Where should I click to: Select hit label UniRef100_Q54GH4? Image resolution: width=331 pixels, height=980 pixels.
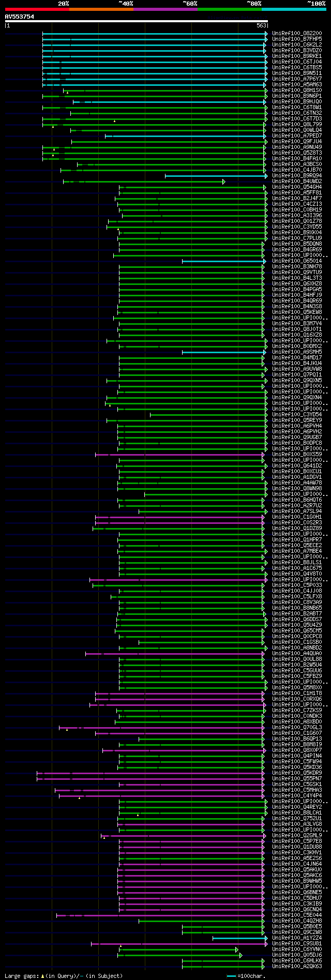tap(297, 187)
